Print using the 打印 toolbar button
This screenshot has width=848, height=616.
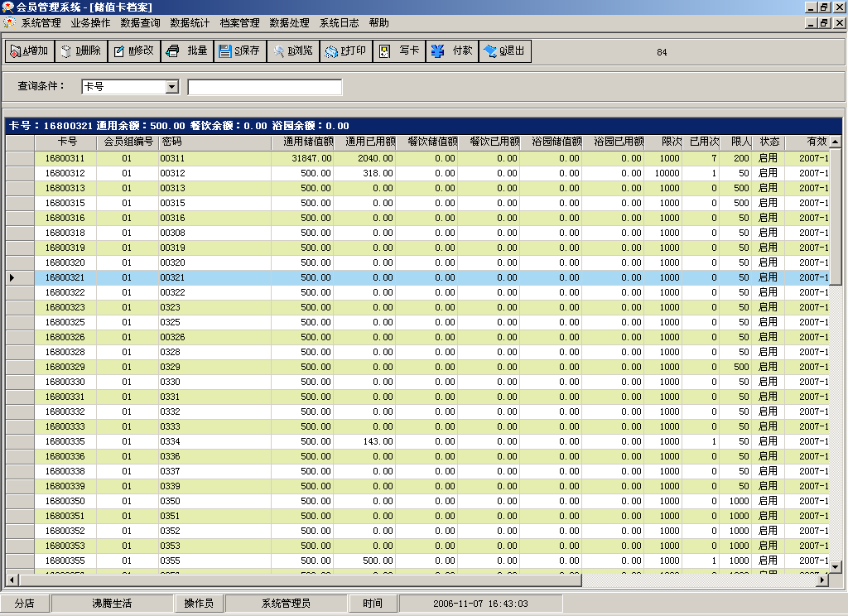(x=345, y=51)
